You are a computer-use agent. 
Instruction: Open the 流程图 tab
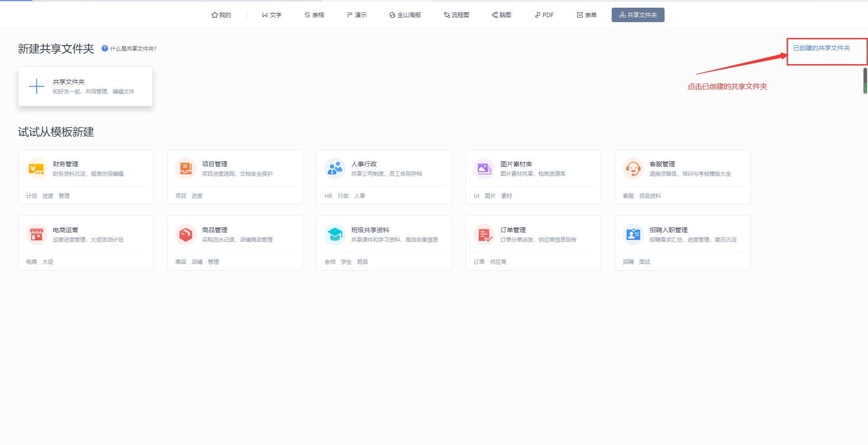[x=457, y=15]
